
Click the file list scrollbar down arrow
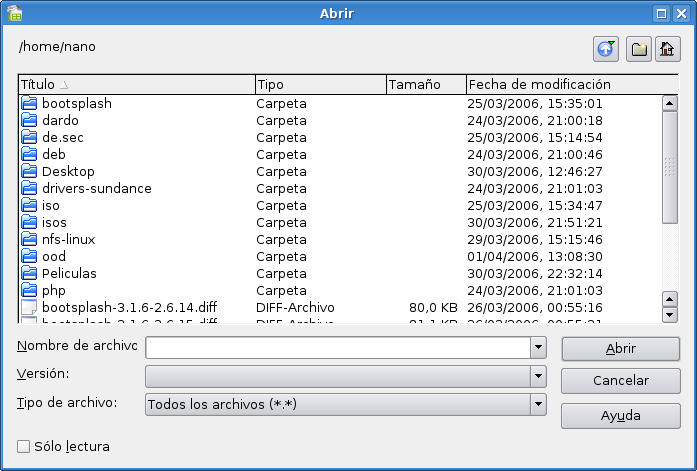click(670, 315)
